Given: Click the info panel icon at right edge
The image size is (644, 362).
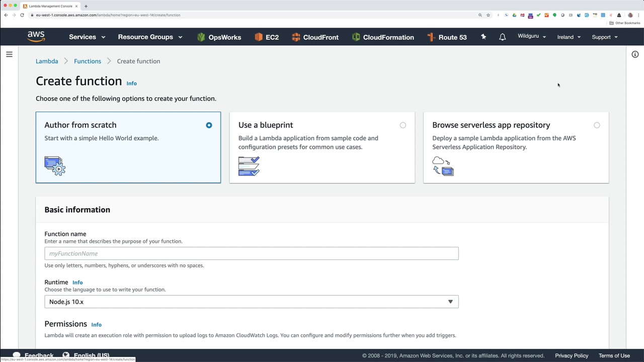Looking at the screenshot, I should click(635, 54).
